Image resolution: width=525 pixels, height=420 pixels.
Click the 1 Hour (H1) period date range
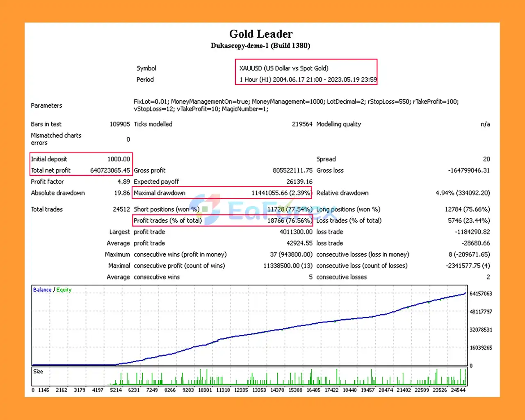click(x=308, y=79)
